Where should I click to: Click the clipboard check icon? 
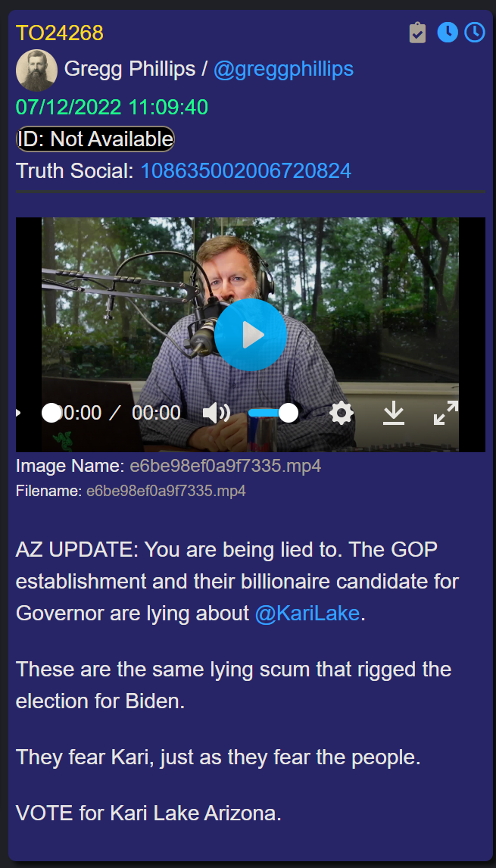click(417, 33)
